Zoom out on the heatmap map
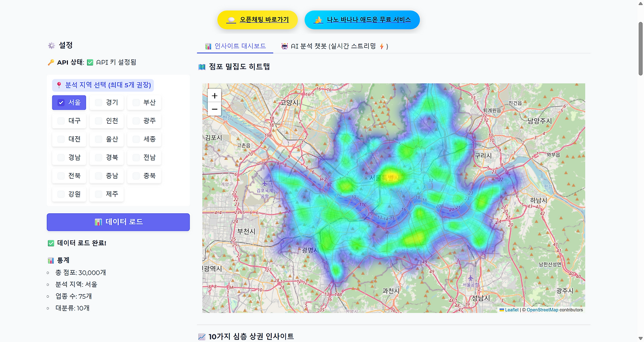 click(214, 109)
